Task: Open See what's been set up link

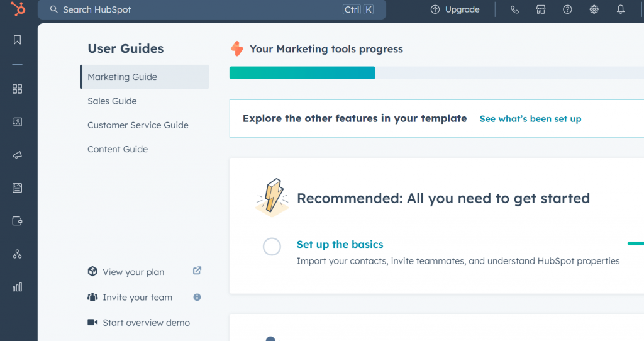Action: pos(530,119)
